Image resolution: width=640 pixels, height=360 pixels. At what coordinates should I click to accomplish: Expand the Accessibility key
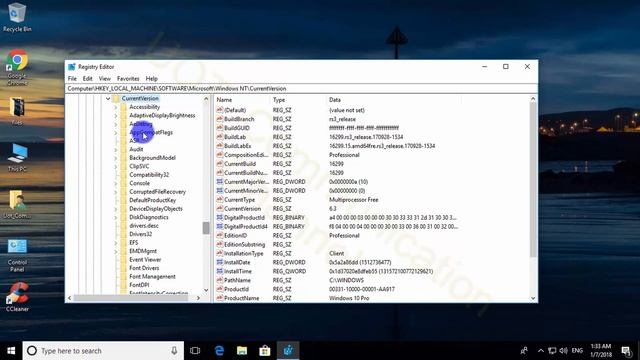(116, 107)
